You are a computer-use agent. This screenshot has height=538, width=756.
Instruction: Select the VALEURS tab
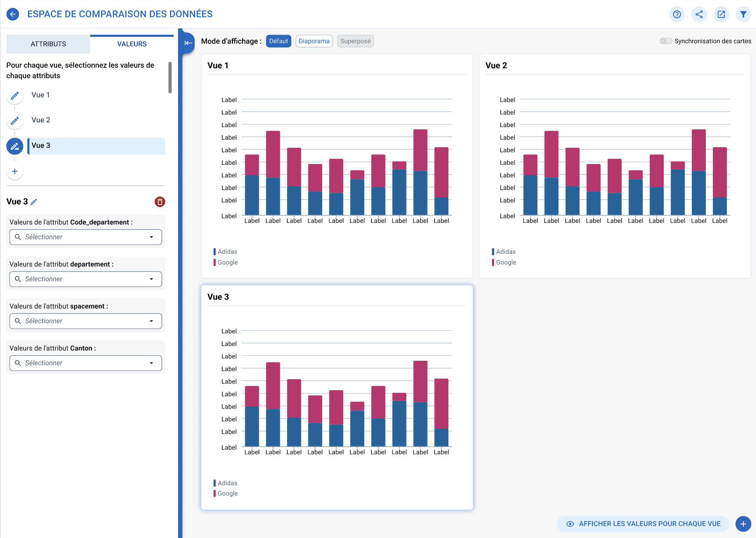pos(132,44)
